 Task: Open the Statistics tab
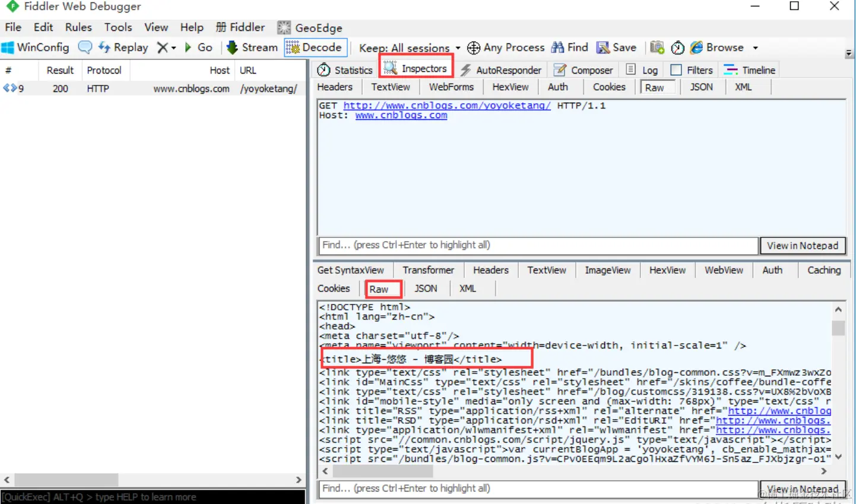[x=345, y=70]
